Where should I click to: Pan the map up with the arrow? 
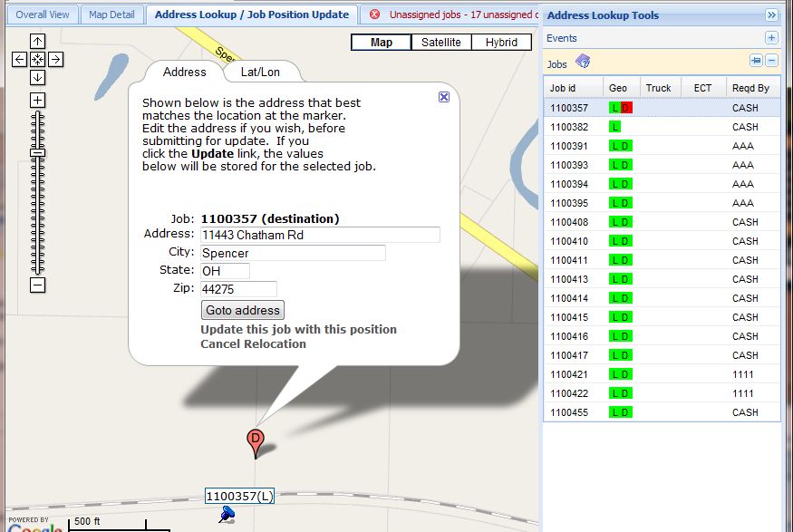tap(37, 42)
